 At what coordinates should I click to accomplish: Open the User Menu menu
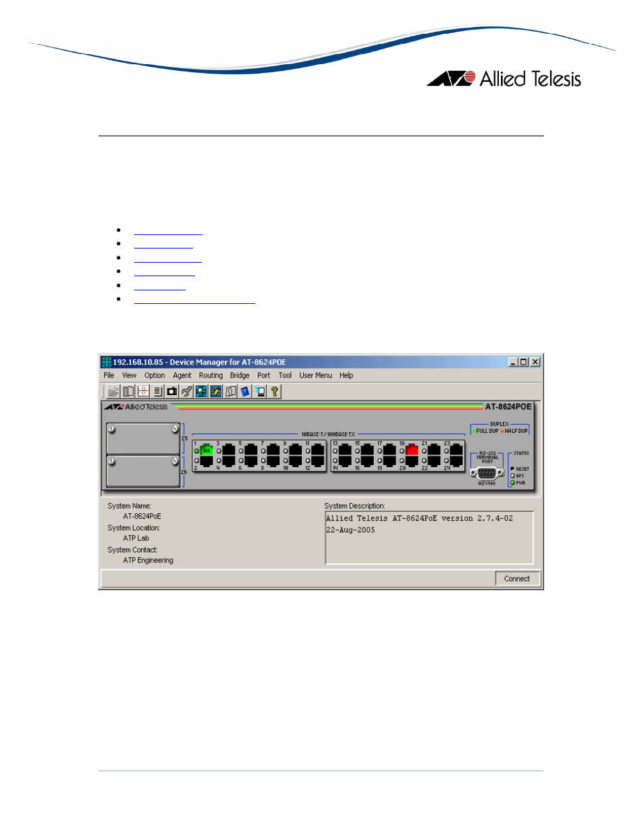[316, 375]
